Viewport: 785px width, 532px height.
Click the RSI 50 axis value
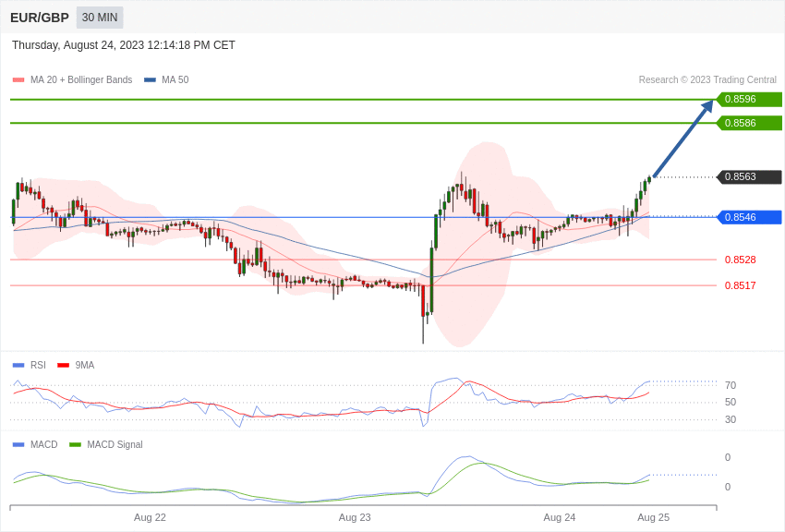pyautogui.click(x=731, y=403)
